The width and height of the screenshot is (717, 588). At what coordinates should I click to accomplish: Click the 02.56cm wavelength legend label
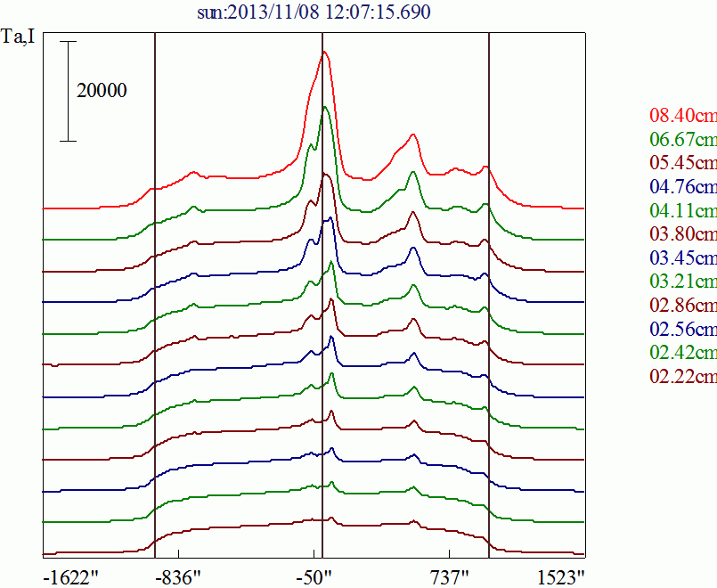683,329
